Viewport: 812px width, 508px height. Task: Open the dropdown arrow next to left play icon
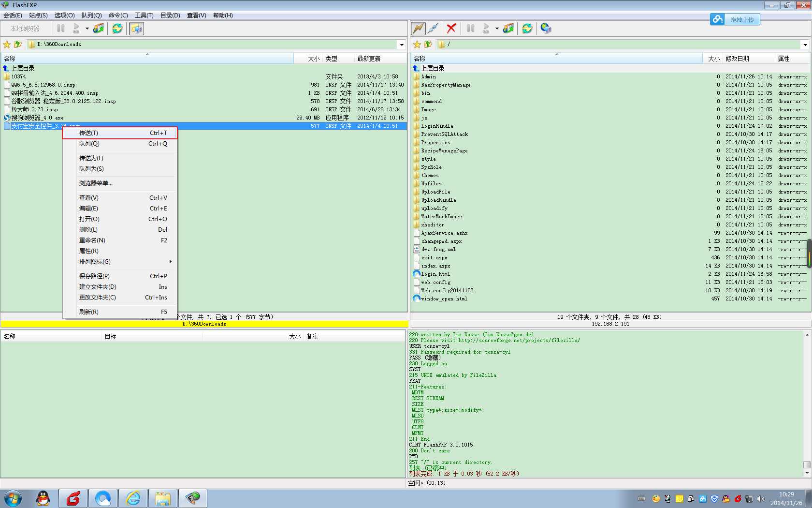pos(87,29)
